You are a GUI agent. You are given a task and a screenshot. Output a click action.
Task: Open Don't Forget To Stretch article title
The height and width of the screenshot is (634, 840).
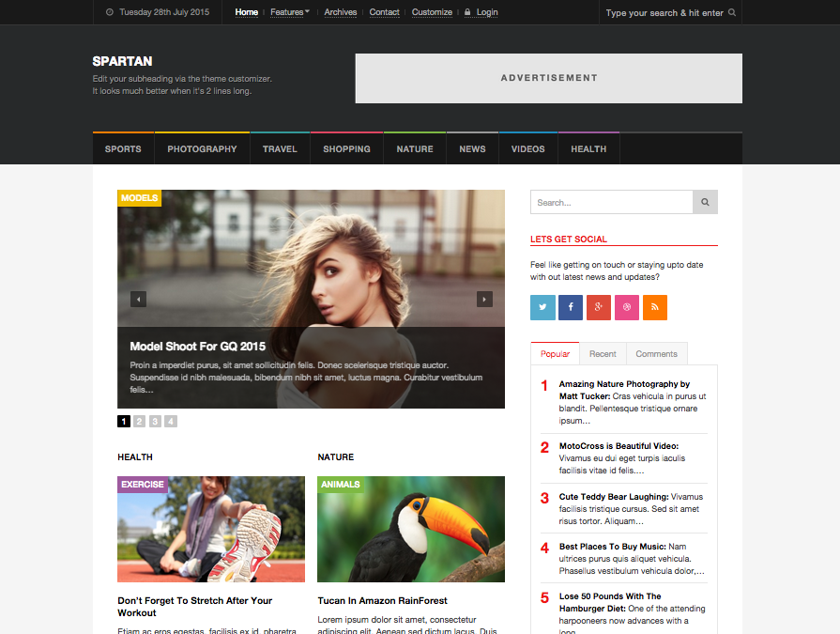click(x=195, y=607)
